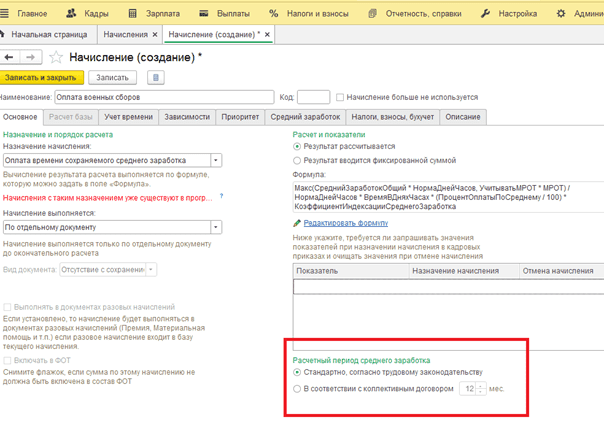The image size is (604, 421).
Task: Click the Выплаты wallet icon
Action: coord(203,13)
